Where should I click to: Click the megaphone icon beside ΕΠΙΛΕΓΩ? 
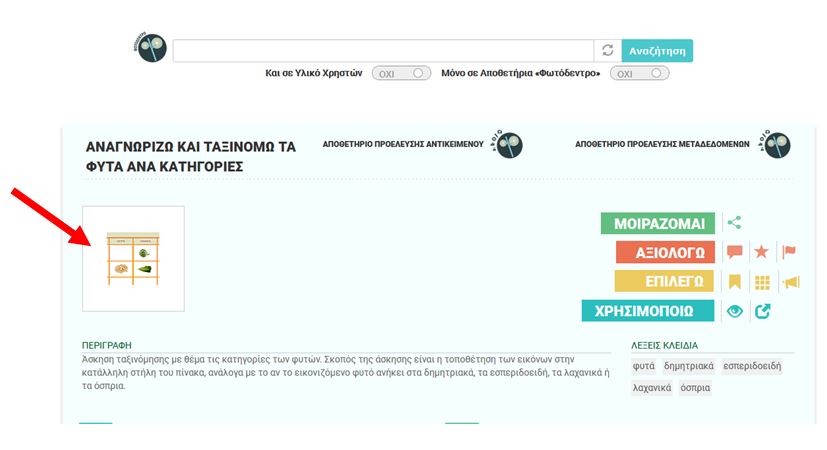click(791, 282)
